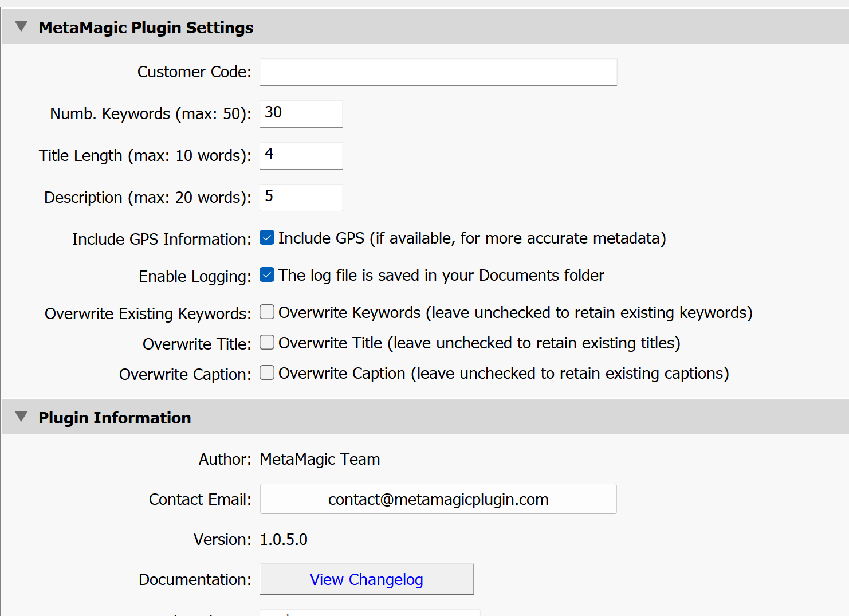
Task: Click the 'Enable Logging:' label
Action: pyautogui.click(x=195, y=277)
